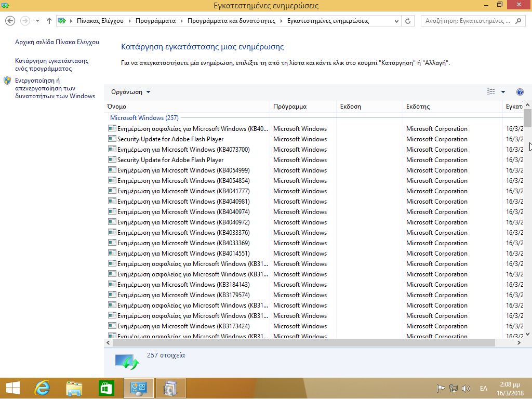Image resolution: width=532 pixels, height=399 pixels.
Task: Click the icon beside update KB4033376
Action: point(112,232)
